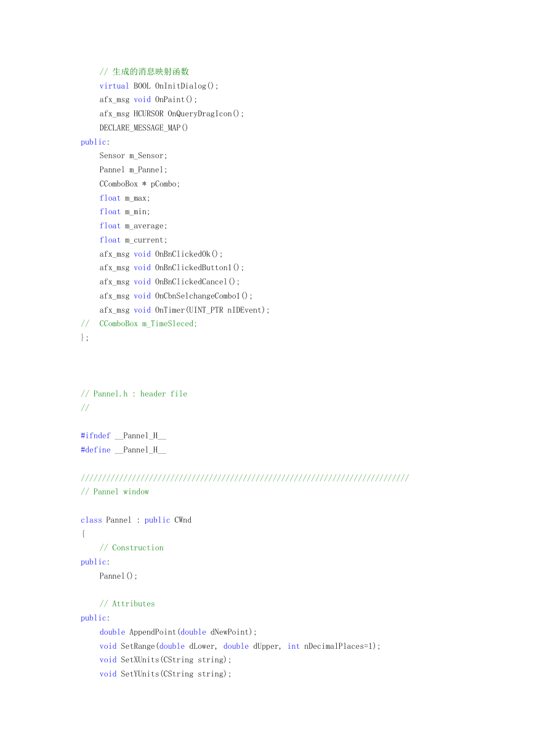This screenshot has width=535, height=756.
Task: Click the line "afx_msg HCURSOR OnQueryDragIcon();"
Action: pyautogui.click(x=172, y=114)
